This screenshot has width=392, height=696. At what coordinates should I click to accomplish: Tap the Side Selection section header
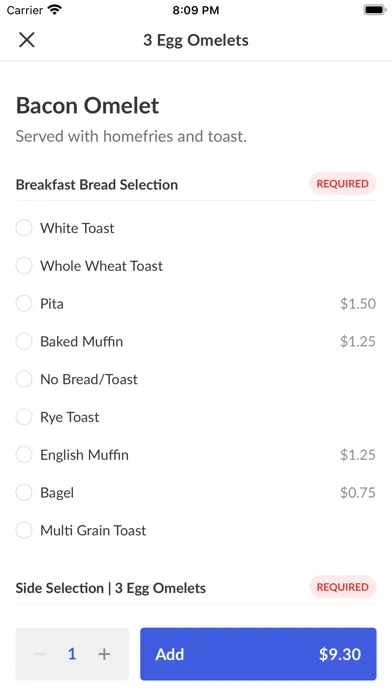(111, 588)
